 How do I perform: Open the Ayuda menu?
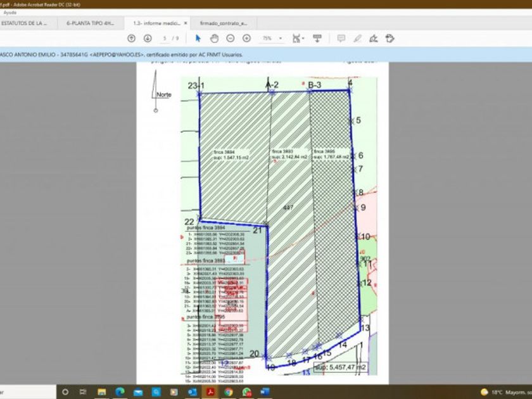[9, 12]
